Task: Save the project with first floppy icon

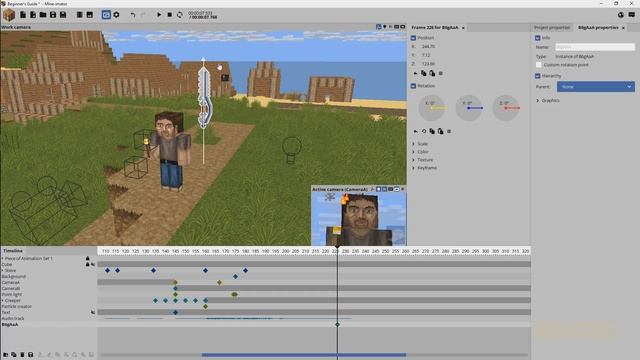Action: (x=53, y=15)
